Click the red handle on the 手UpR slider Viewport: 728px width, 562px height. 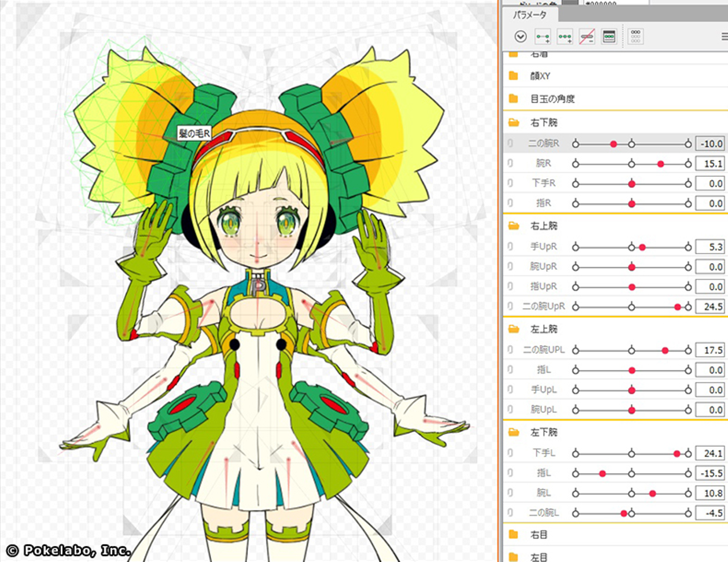(642, 247)
